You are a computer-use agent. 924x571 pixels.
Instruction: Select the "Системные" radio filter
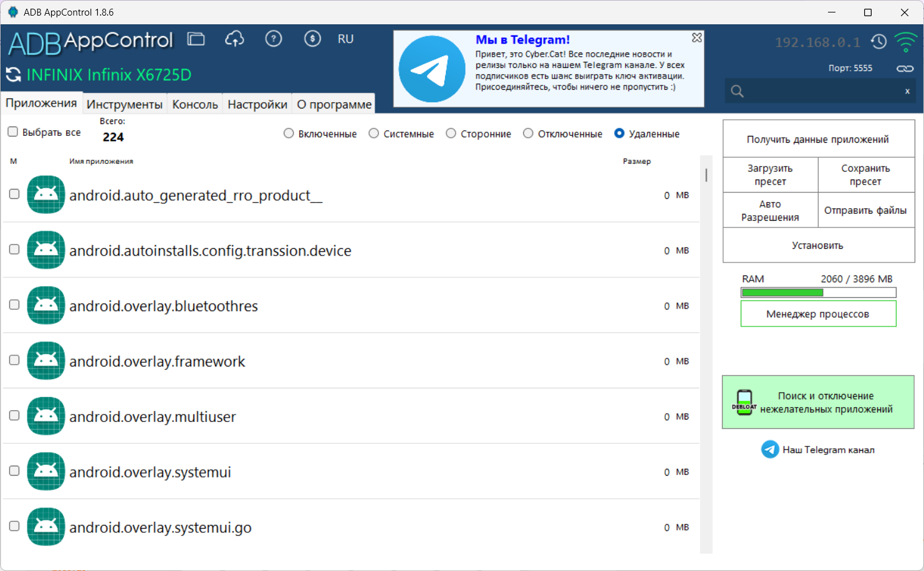374,133
